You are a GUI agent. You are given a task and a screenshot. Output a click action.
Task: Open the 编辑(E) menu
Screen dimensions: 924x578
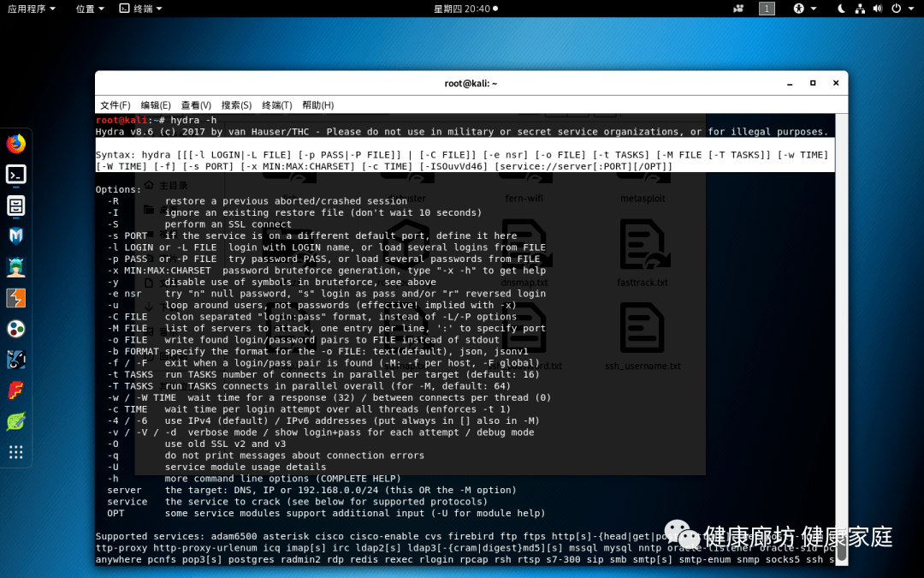[x=156, y=105]
